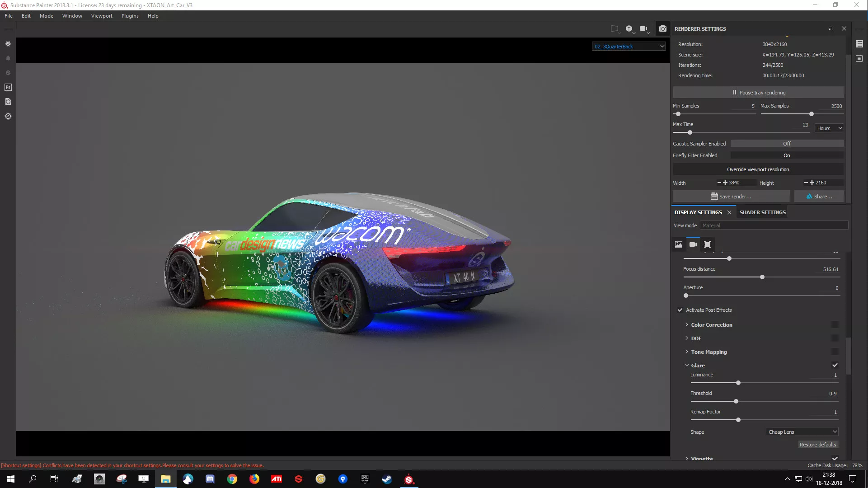This screenshot has width=868, height=488.
Task: Click the Photoshop export icon in left sidebar
Action: coord(8,87)
